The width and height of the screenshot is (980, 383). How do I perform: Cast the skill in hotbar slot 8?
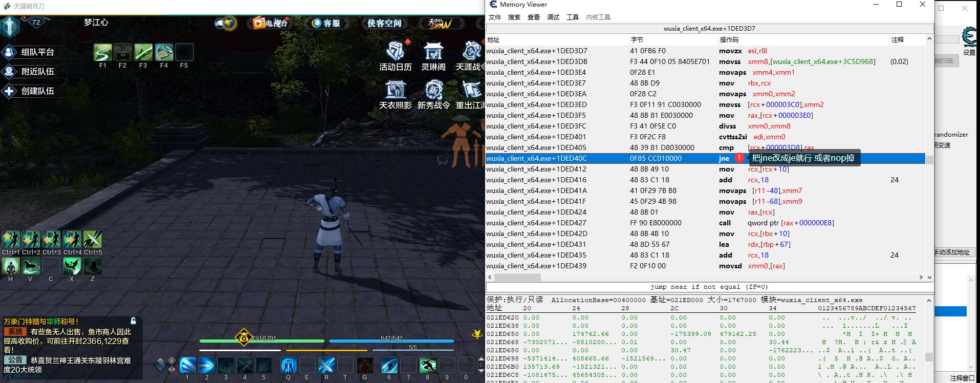428,365
